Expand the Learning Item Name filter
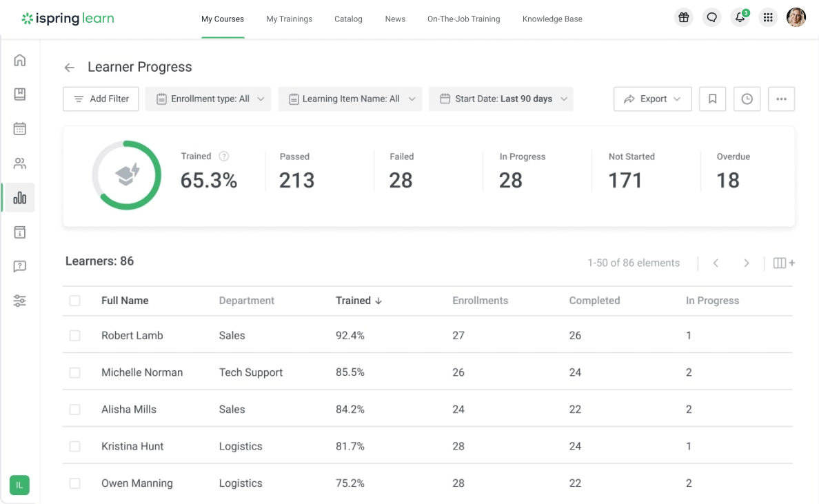This screenshot has height=504, width=819. coord(350,99)
